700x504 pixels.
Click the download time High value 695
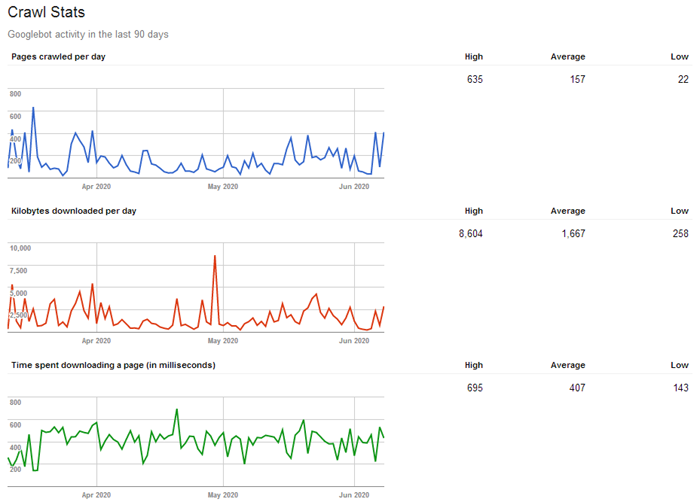(x=474, y=387)
